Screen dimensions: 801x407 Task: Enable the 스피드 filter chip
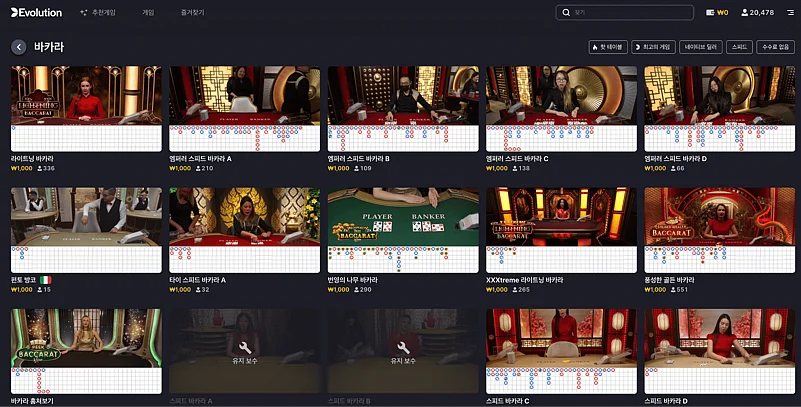(740, 47)
